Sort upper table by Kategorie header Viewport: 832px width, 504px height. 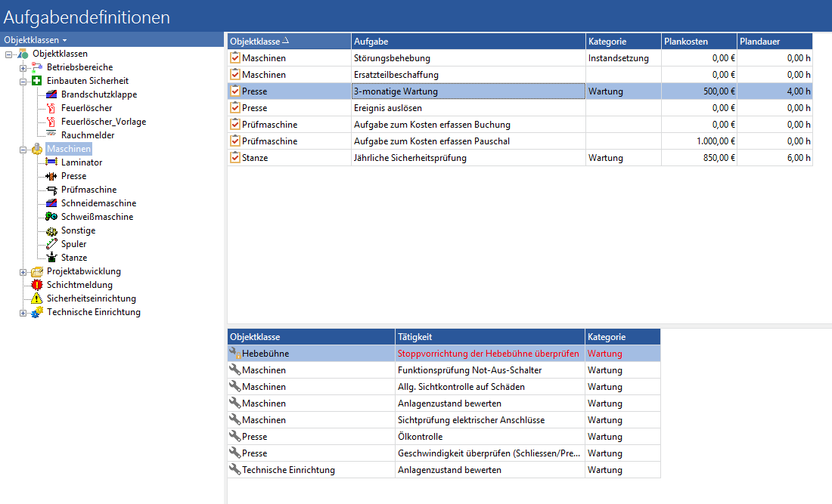[623, 42]
